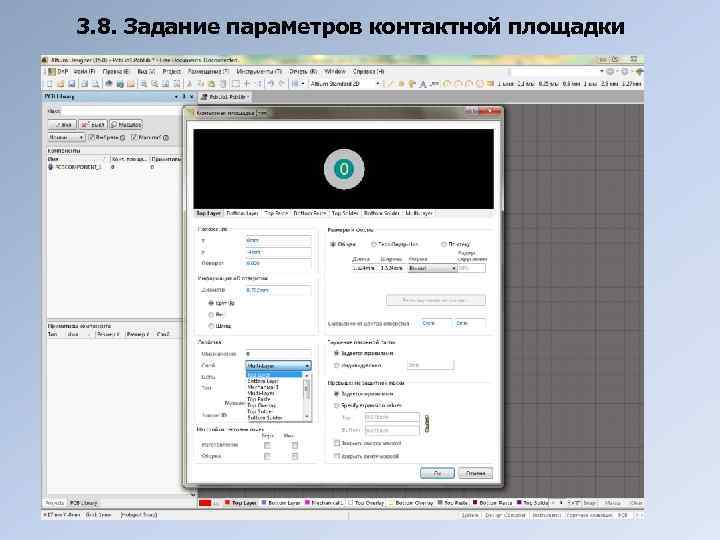Open the Файл menu
Image resolution: width=720 pixels, height=540 pixels.
tap(84, 72)
